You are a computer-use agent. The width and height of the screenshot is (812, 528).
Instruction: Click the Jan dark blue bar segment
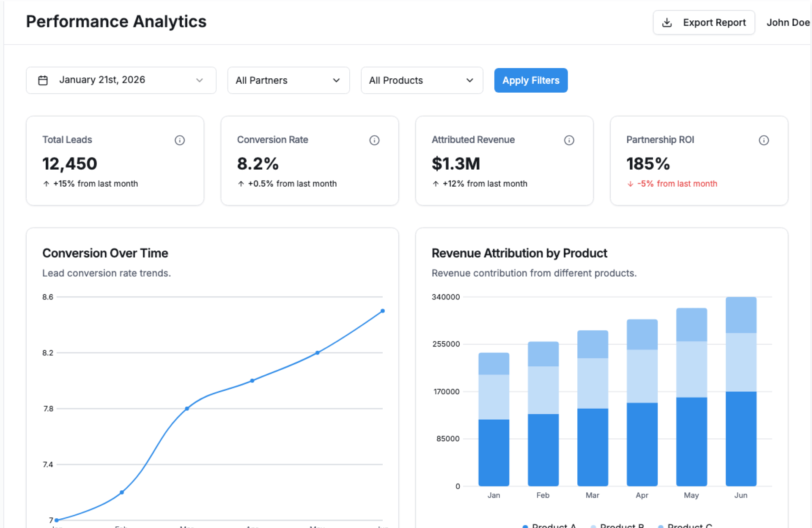[494, 453]
